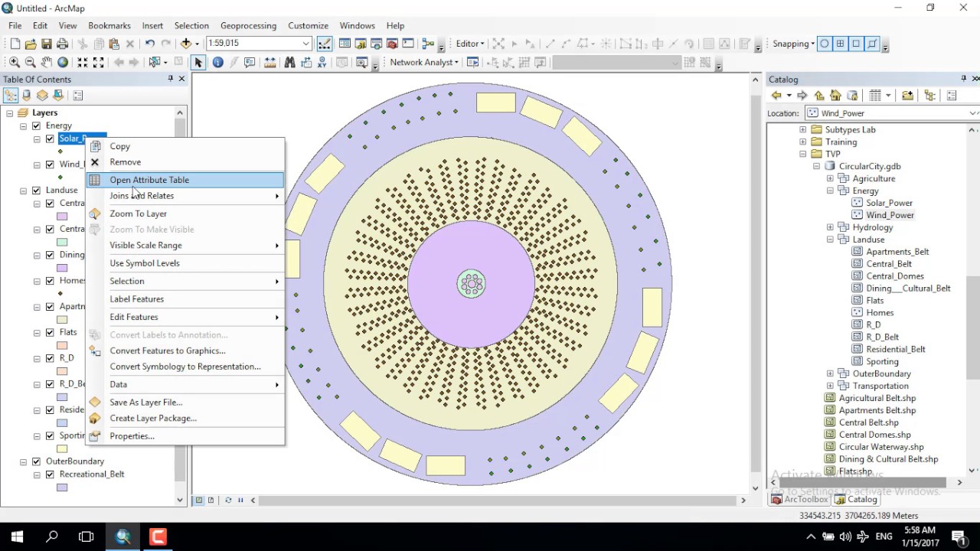Uncheck the OuterBoundary group checkbox

(36, 461)
